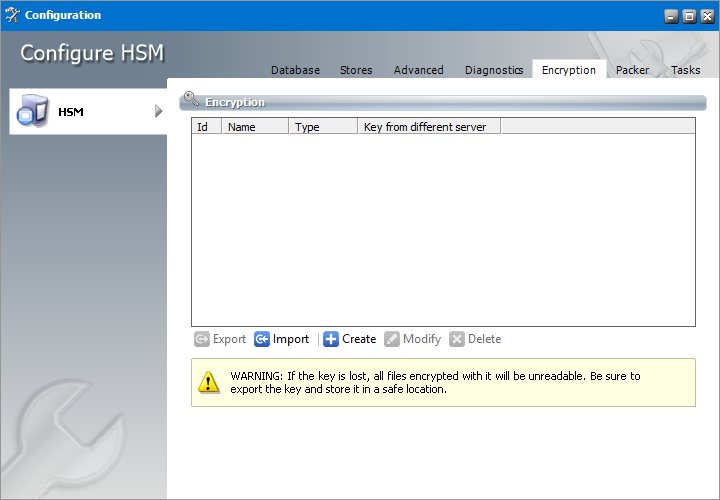
Task: Click the Create button label
Action: point(359,339)
